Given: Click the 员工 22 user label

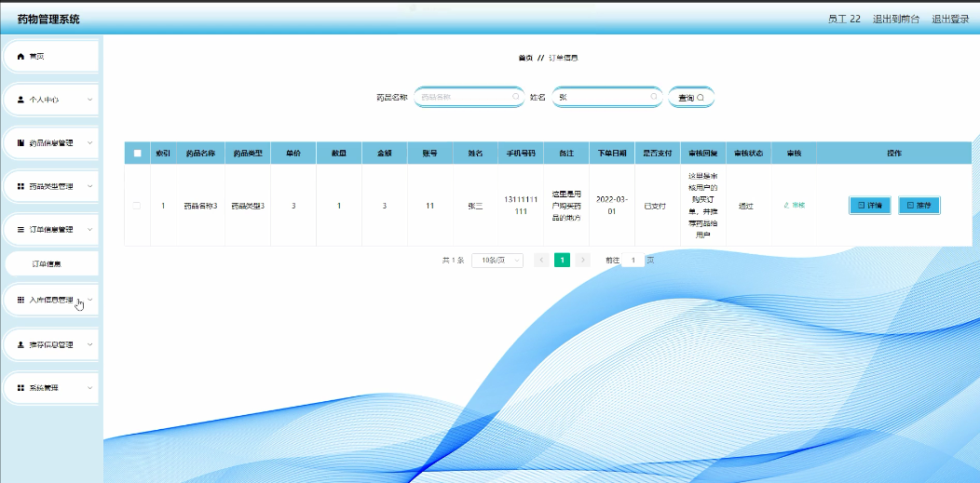Looking at the screenshot, I should [844, 19].
